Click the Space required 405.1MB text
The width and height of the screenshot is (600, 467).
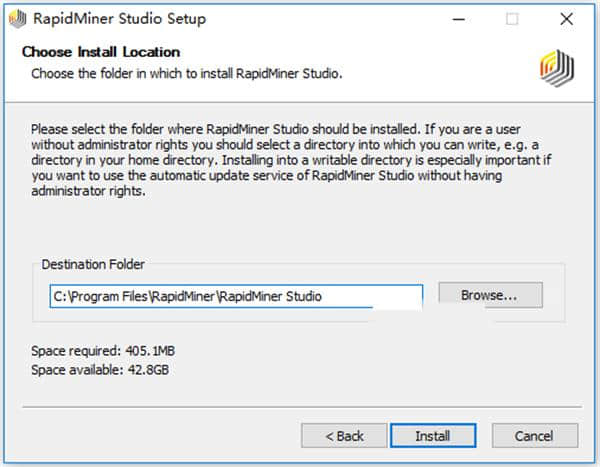[x=103, y=352]
